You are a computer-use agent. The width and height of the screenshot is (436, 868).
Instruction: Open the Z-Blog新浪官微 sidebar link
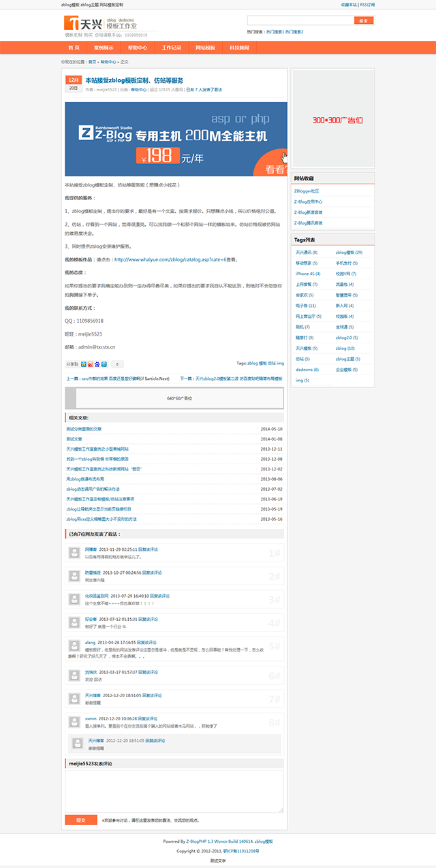click(309, 212)
